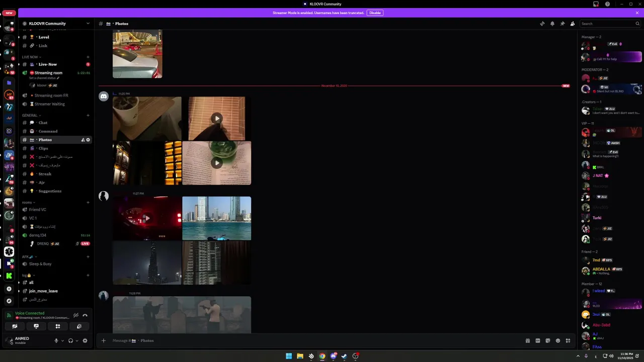Create channel in rooms category
644x362 pixels.
click(88, 202)
